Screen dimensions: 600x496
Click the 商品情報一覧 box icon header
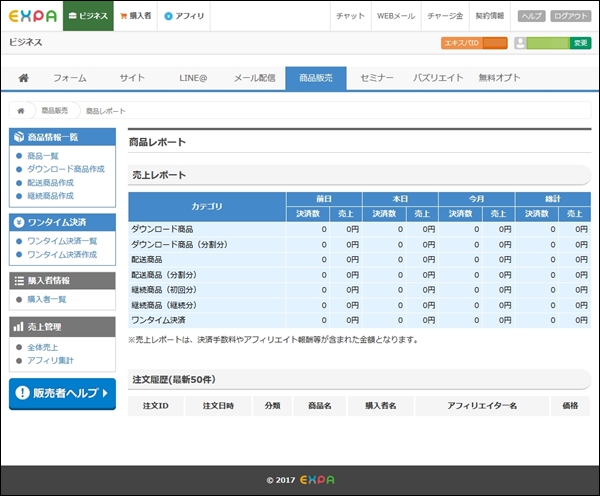tap(19, 137)
